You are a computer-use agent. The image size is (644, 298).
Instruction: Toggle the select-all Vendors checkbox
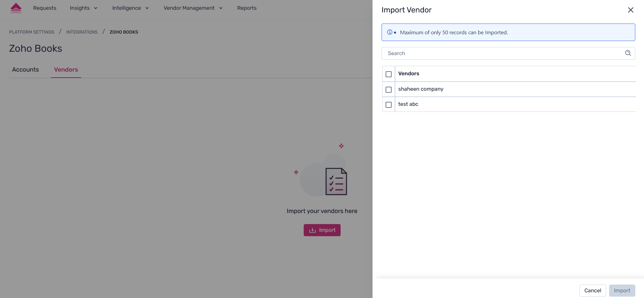click(x=389, y=74)
